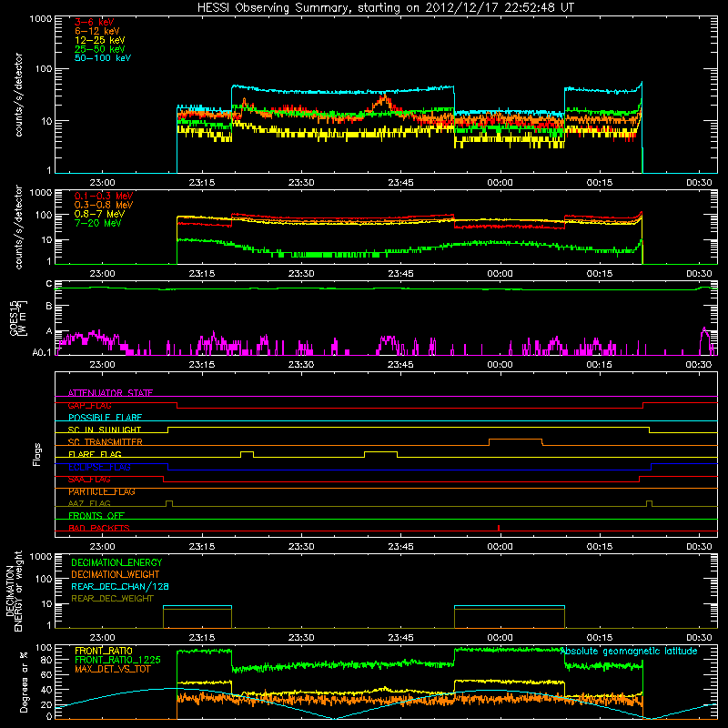
Task: Click the C level label on the GOES15 axis
Action: (x=49, y=284)
